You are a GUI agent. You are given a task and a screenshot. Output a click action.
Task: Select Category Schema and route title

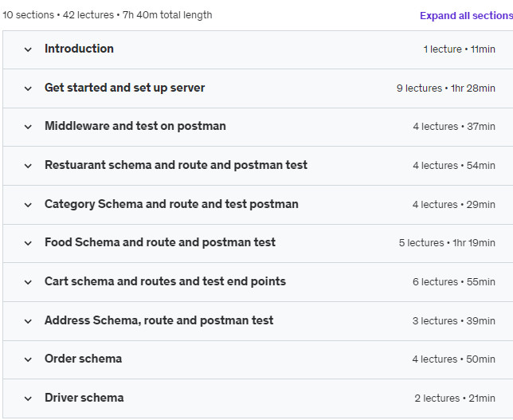click(171, 204)
